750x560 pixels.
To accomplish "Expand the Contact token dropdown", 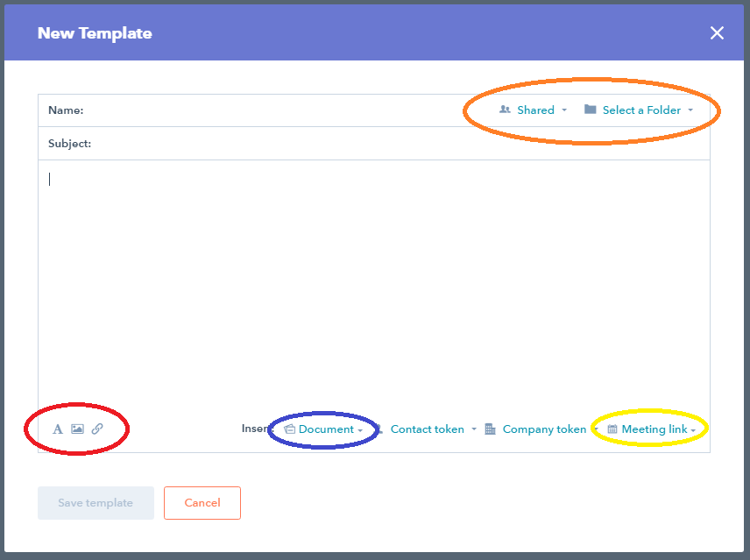I will tap(427, 429).
